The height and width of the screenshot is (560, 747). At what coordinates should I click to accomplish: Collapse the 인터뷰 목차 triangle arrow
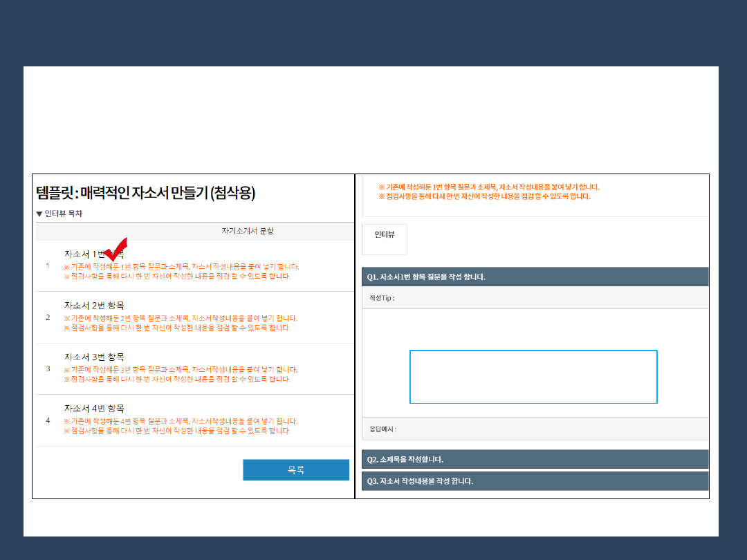[x=39, y=214]
